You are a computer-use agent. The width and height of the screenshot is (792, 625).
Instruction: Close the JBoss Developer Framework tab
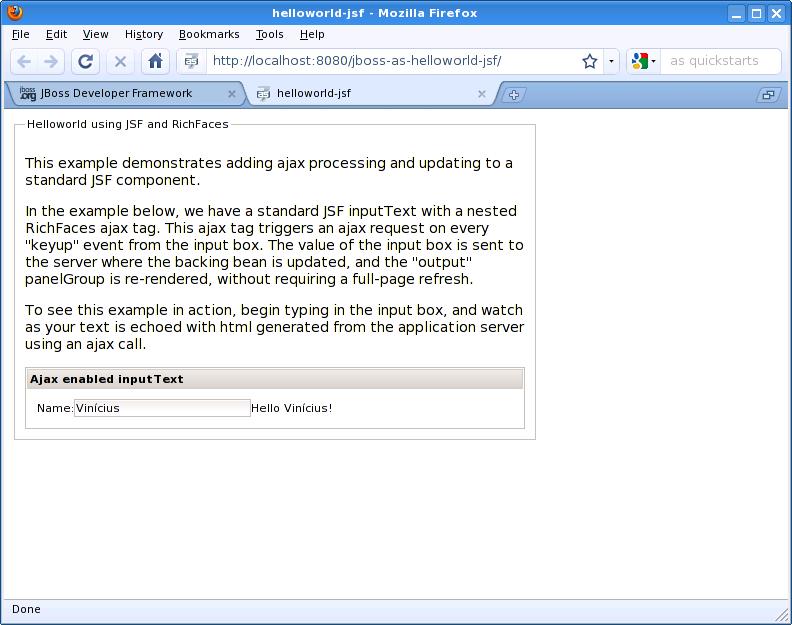click(232, 94)
